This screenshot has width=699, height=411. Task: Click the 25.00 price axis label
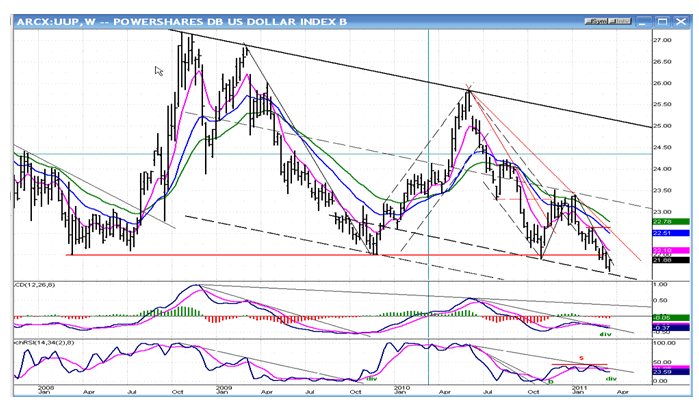[x=662, y=126]
